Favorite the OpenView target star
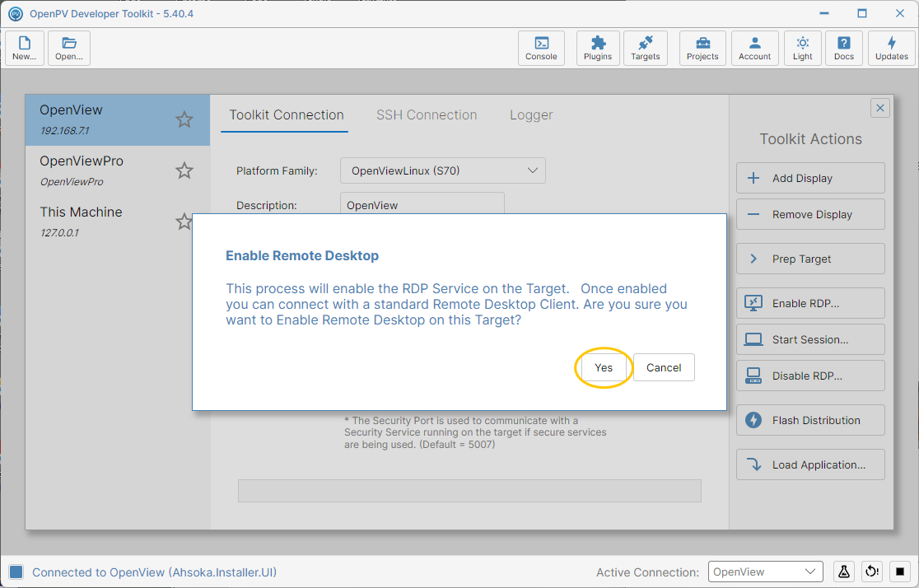The width and height of the screenshot is (919, 588). [184, 119]
